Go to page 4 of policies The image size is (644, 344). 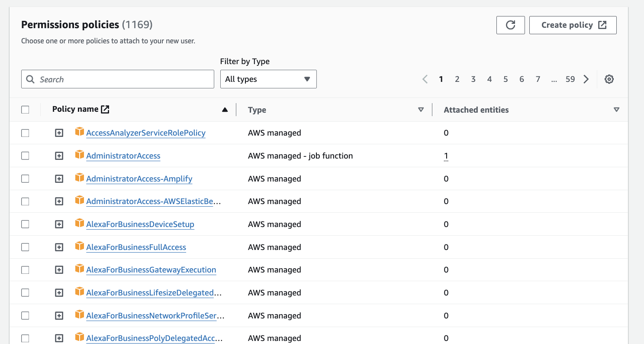pyautogui.click(x=489, y=79)
